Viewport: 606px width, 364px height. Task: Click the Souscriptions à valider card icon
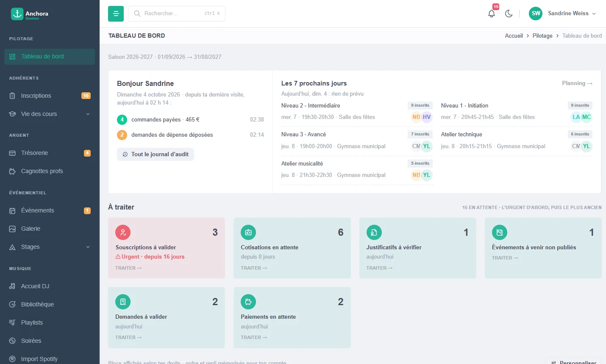[123, 232]
